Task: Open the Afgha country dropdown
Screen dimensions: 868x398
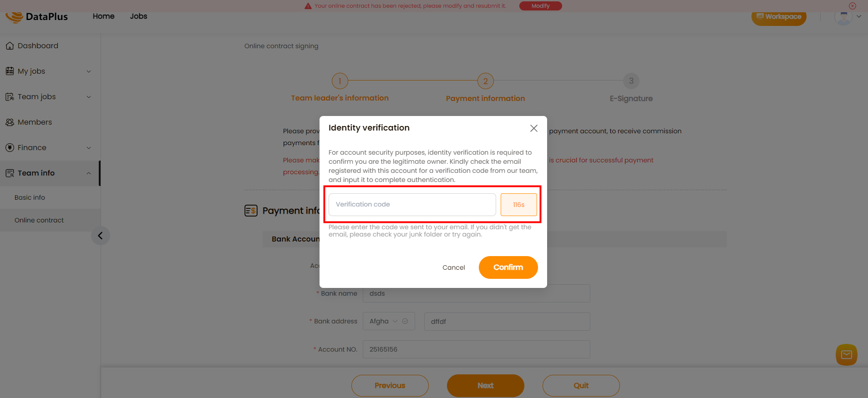Action: (x=389, y=321)
